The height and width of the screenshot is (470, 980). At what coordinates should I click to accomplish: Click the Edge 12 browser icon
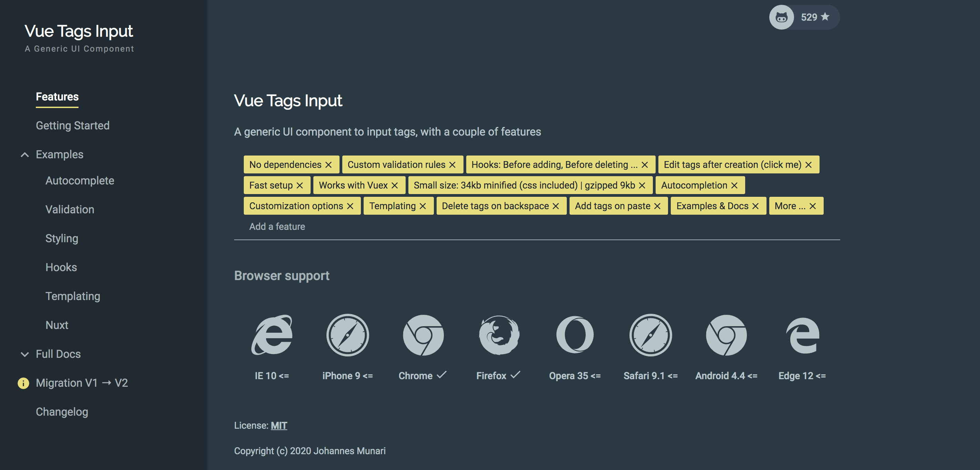click(x=803, y=335)
